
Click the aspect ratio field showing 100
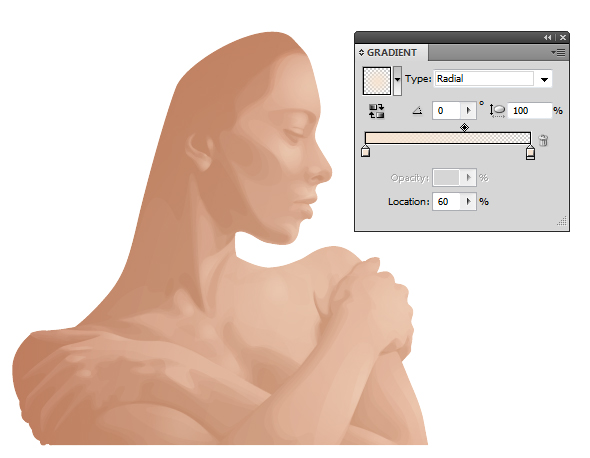click(x=530, y=111)
